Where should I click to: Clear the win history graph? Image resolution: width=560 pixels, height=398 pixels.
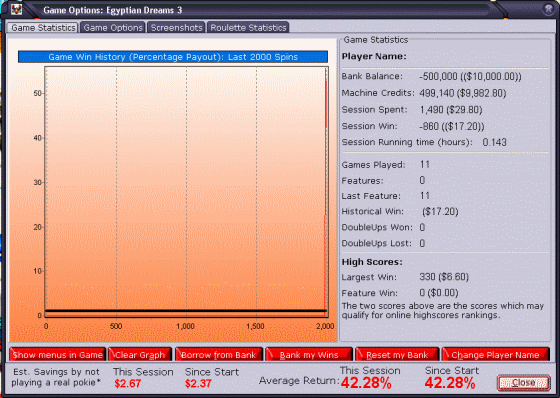click(x=140, y=355)
